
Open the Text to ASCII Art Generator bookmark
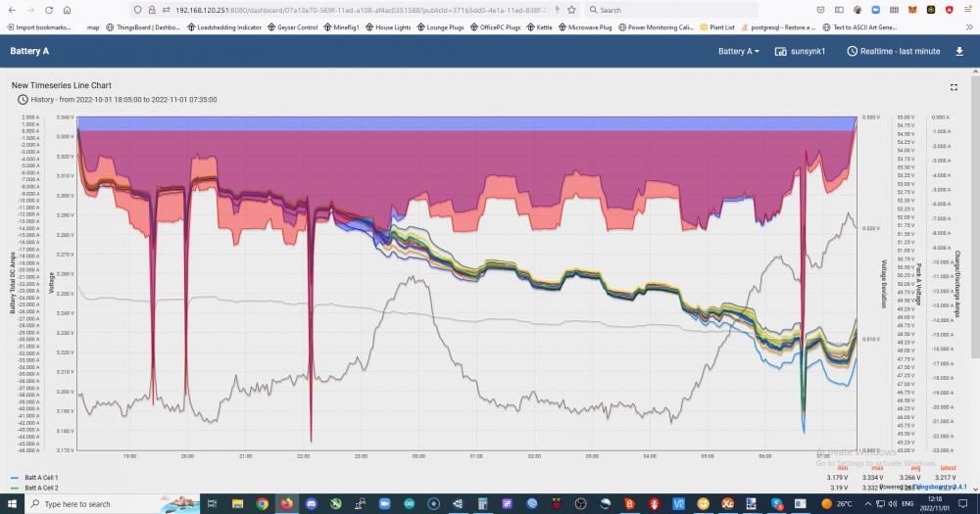(x=860, y=27)
